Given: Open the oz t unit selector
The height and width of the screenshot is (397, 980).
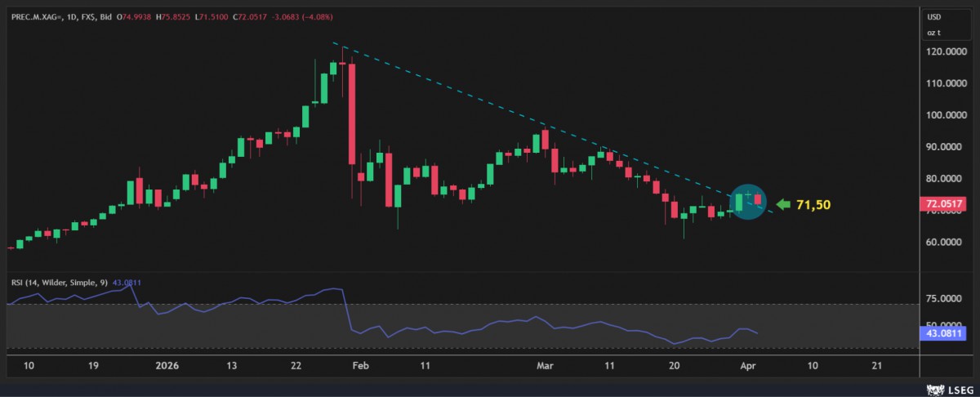Looking at the screenshot, I should (933, 33).
